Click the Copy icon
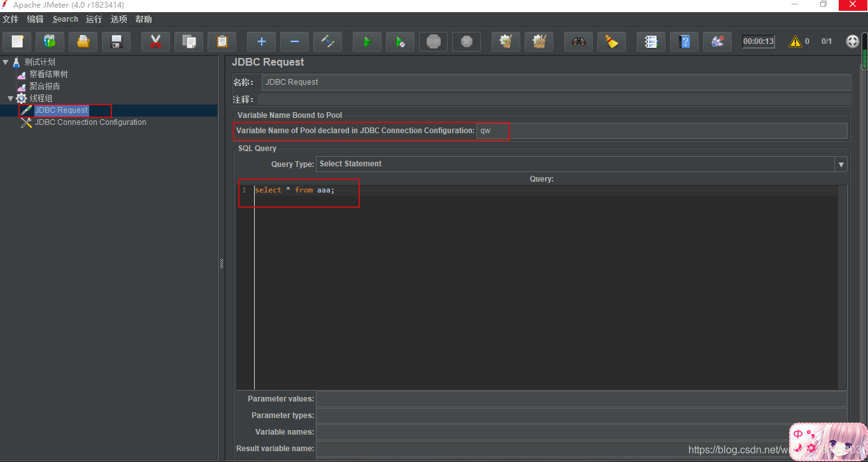Image resolution: width=868 pixels, height=462 pixels. tap(189, 41)
